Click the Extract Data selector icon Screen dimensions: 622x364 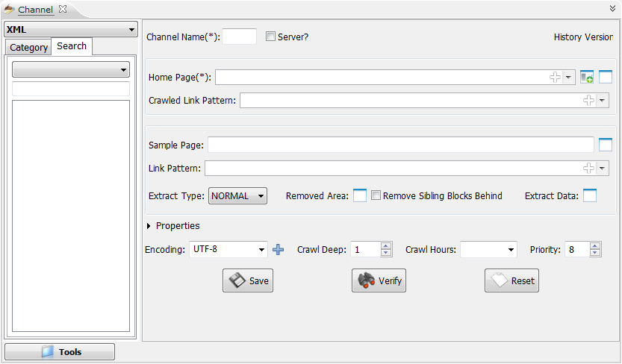tap(590, 195)
